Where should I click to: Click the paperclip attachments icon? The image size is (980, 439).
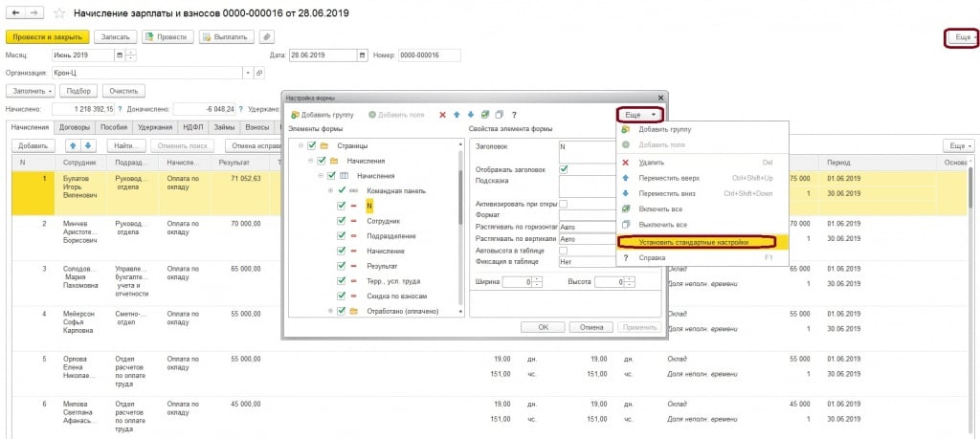point(268,37)
